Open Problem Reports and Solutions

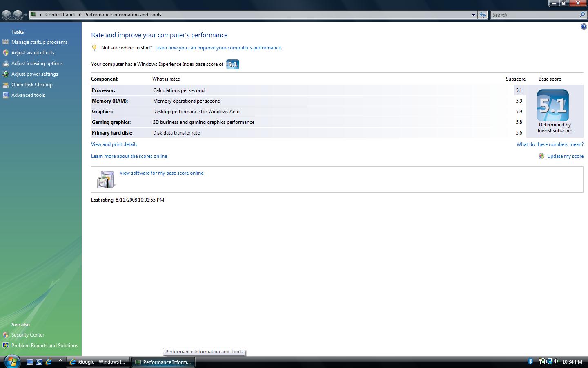point(45,346)
